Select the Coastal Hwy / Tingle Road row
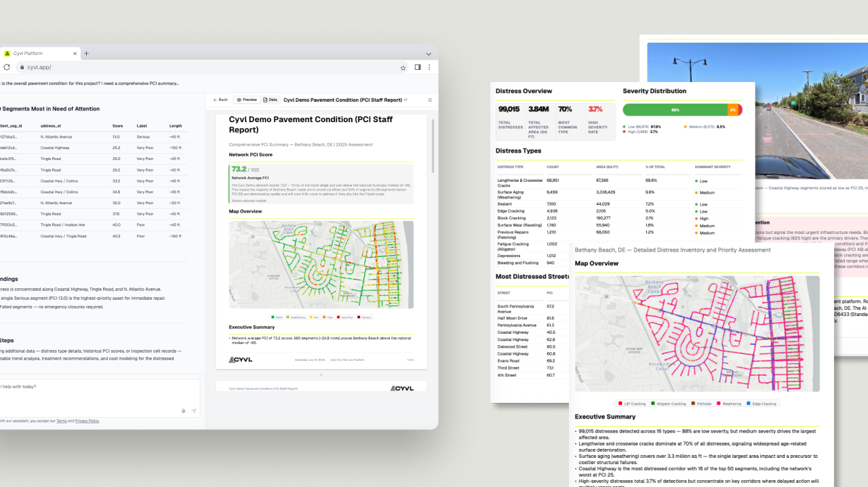 tap(94, 236)
